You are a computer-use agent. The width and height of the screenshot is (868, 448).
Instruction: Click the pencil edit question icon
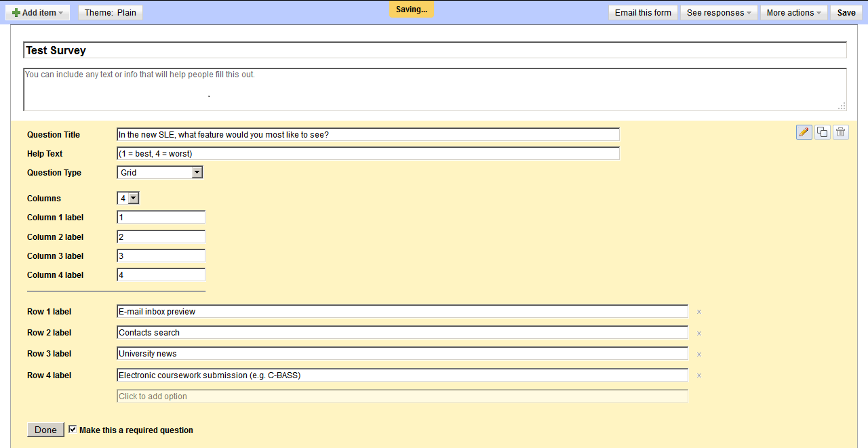pyautogui.click(x=804, y=132)
